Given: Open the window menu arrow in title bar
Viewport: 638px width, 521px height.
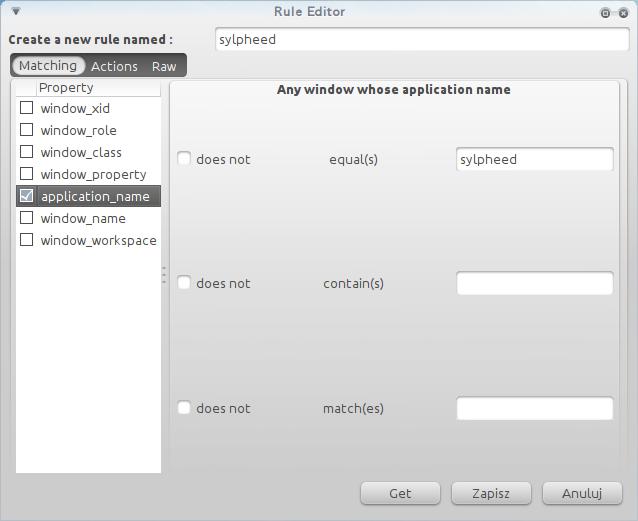Looking at the screenshot, I should (15, 11).
